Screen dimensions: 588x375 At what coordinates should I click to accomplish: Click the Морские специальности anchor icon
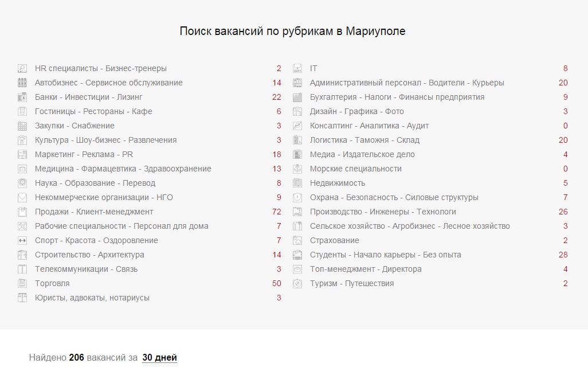[297, 169]
